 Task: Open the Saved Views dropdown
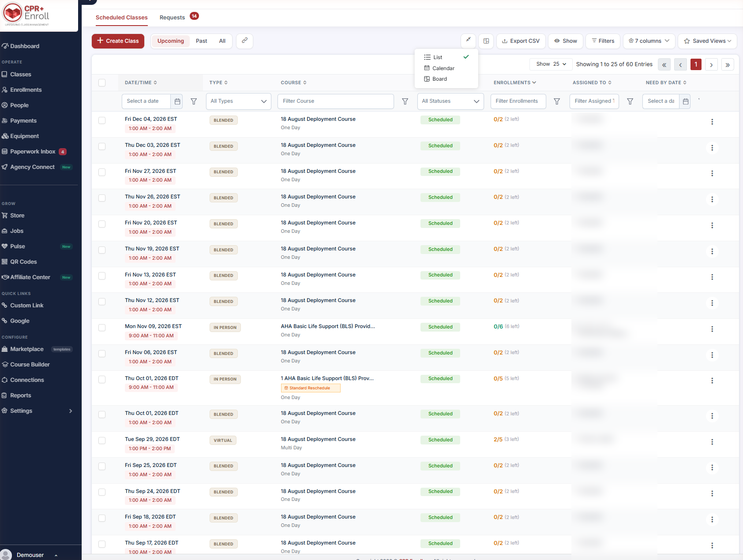(x=707, y=41)
